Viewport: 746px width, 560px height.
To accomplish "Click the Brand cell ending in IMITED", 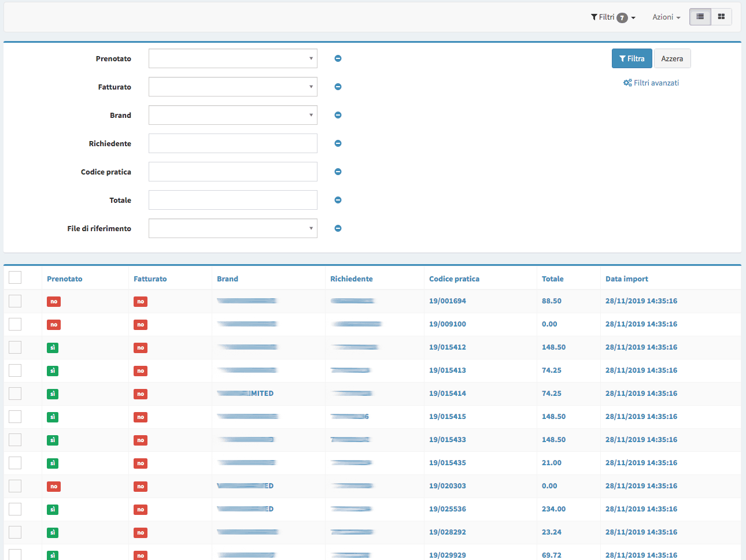I will 245,394.
